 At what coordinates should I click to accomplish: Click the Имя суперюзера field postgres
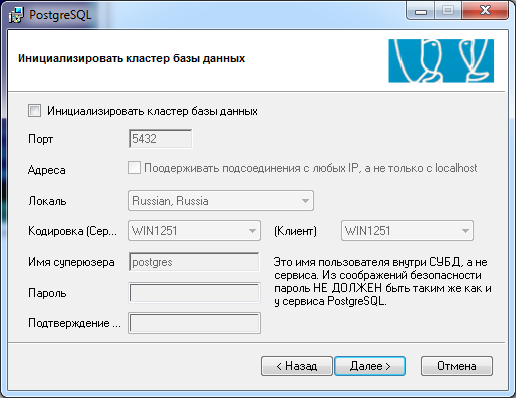(194, 262)
